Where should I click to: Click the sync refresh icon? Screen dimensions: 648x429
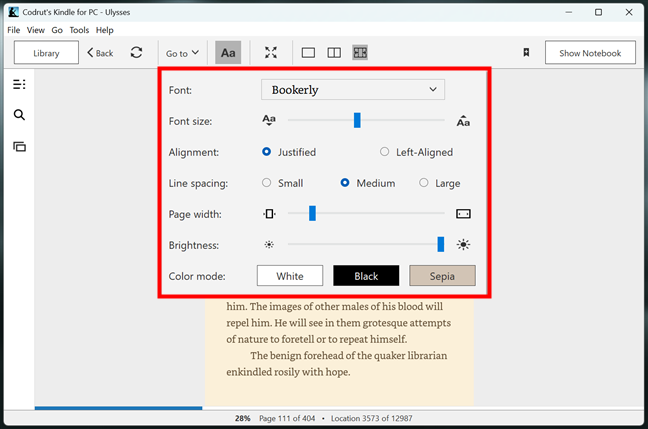(136, 53)
